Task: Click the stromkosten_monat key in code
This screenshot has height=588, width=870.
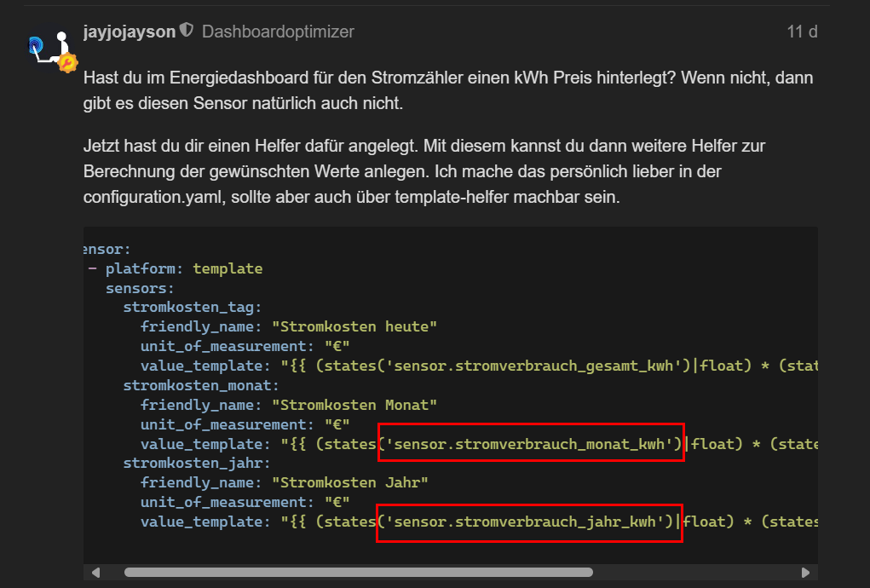Action: pos(196,385)
